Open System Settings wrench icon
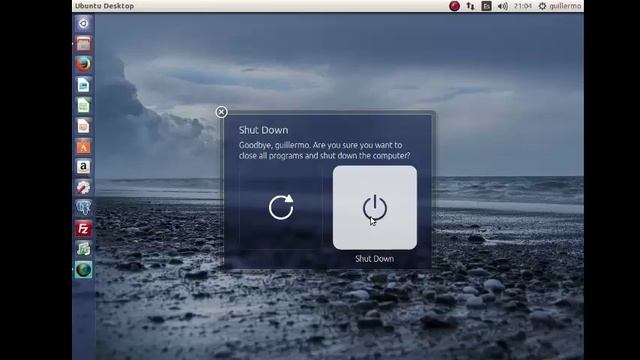 pos(84,187)
